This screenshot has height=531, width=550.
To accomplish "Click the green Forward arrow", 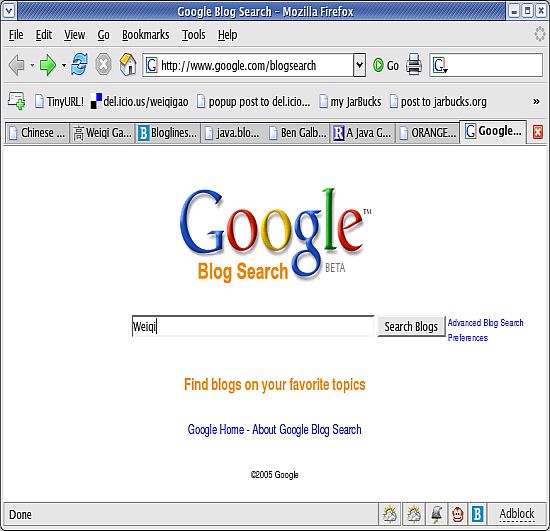I will (x=48, y=65).
